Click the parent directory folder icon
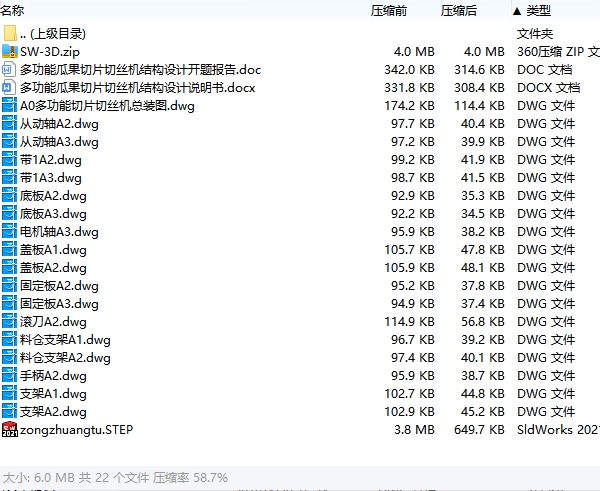The height and width of the screenshot is (491, 600). coord(10,33)
